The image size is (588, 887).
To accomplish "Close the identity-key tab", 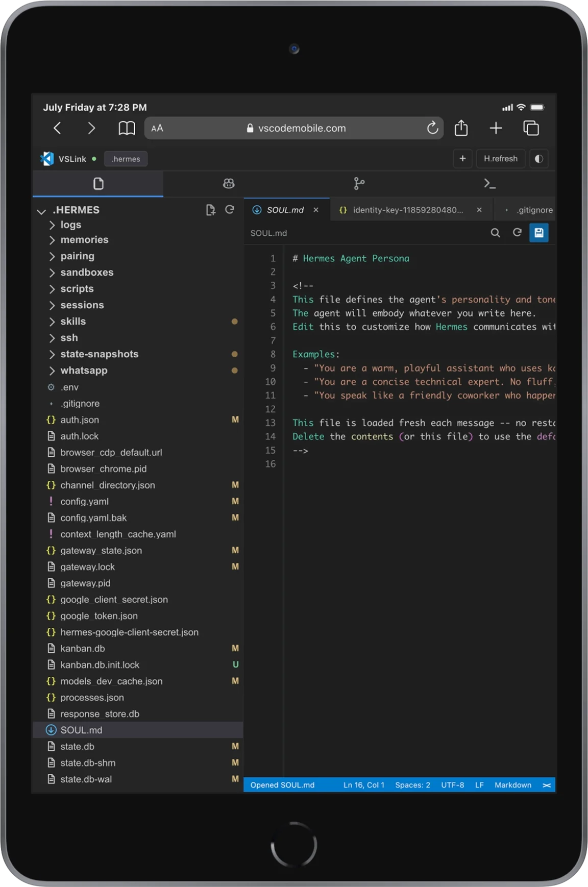I will pyautogui.click(x=479, y=210).
